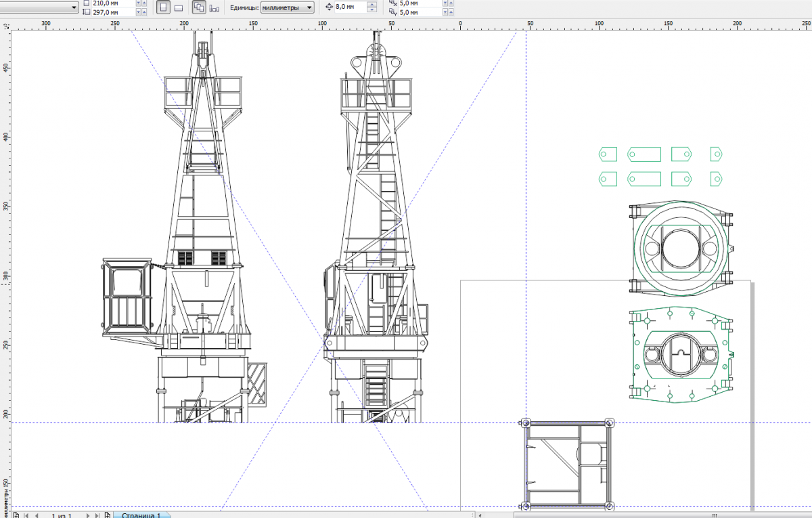The width and height of the screenshot is (812, 518).
Task: Click the duplicate distance X stepper arrows
Action: [x=449, y=3]
